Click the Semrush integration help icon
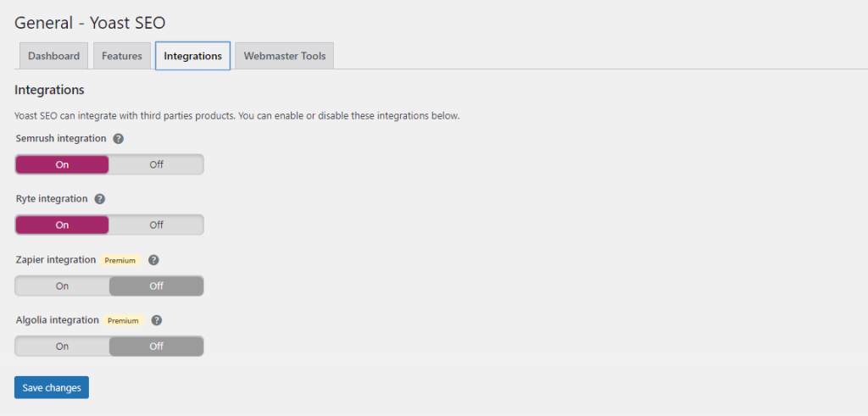 (x=119, y=138)
